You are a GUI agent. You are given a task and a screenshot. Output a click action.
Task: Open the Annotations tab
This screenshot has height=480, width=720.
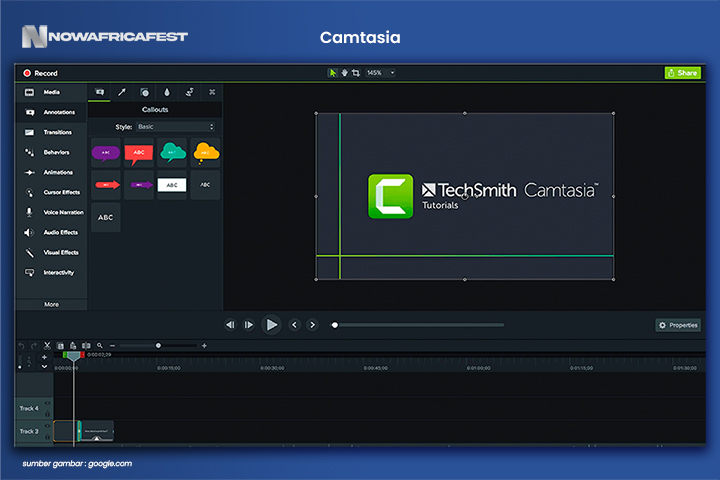coord(51,112)
